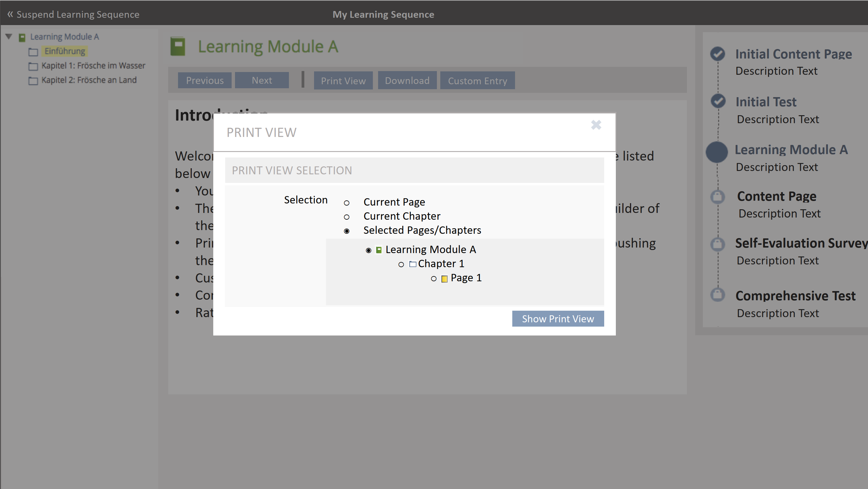Select the Current Chapter radio option
Screen dimensions: 868x489
[x=347, y=217]
